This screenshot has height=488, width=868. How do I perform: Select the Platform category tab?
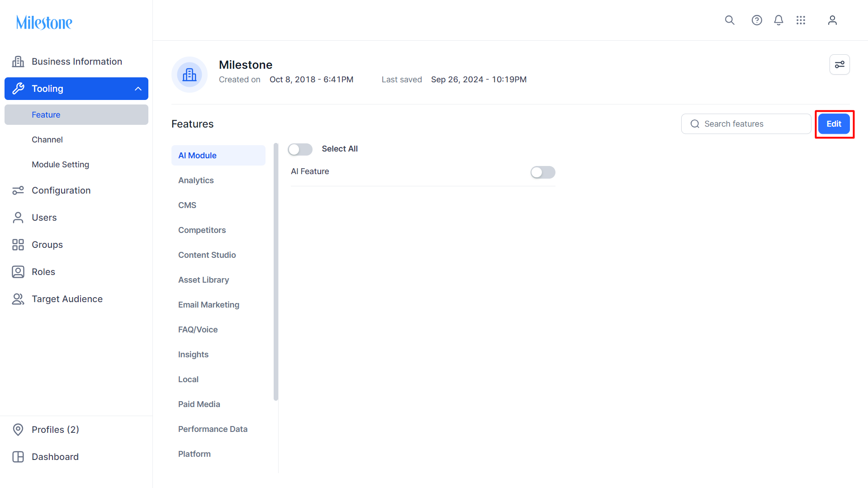coord(218,454)
